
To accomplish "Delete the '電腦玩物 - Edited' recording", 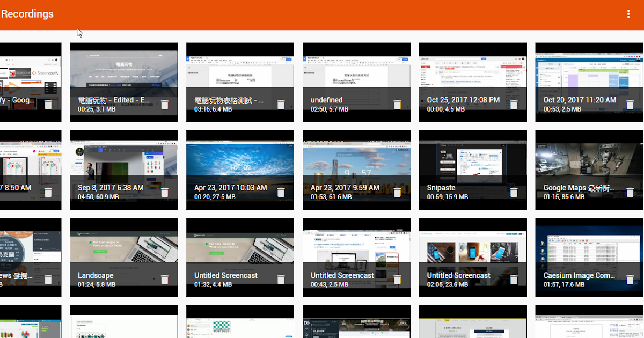I will [165, 104].
